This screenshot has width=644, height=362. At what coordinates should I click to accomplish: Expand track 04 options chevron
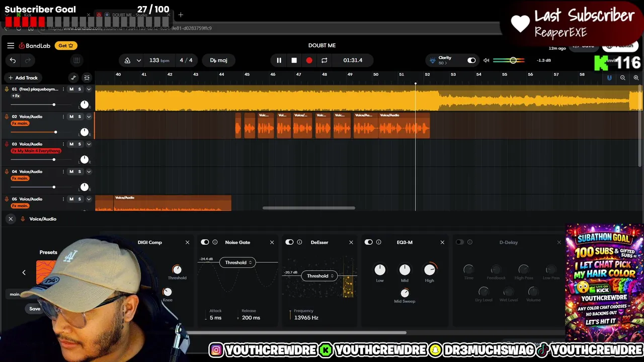coord(89,172)
